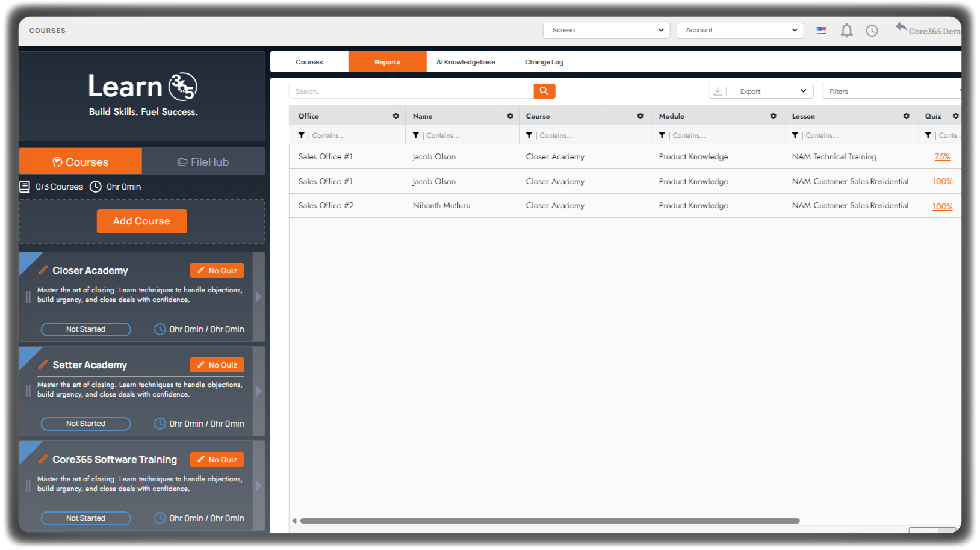This screenshot has width=980, height=550.
Task: Click the reply arrow icon near Core365 Demo
Action: coord(901,27)
